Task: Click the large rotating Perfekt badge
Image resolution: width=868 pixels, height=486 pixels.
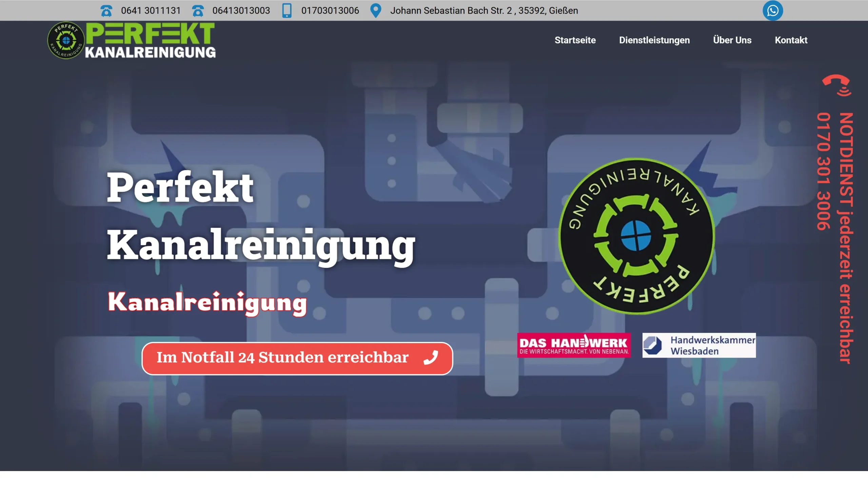Action: 636,236
